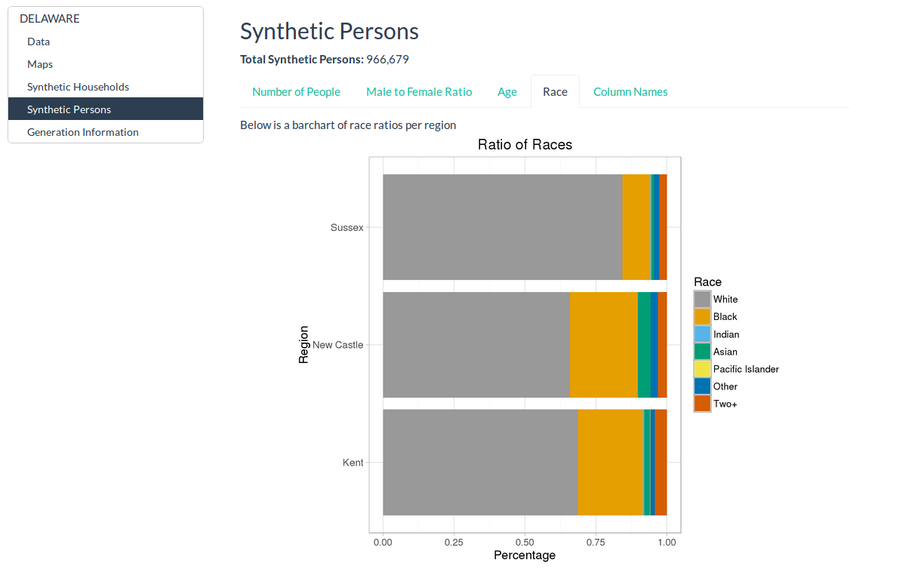Click the White legend color swatch
This screenshot has height=569, width=924.
(x=702, y=300)
